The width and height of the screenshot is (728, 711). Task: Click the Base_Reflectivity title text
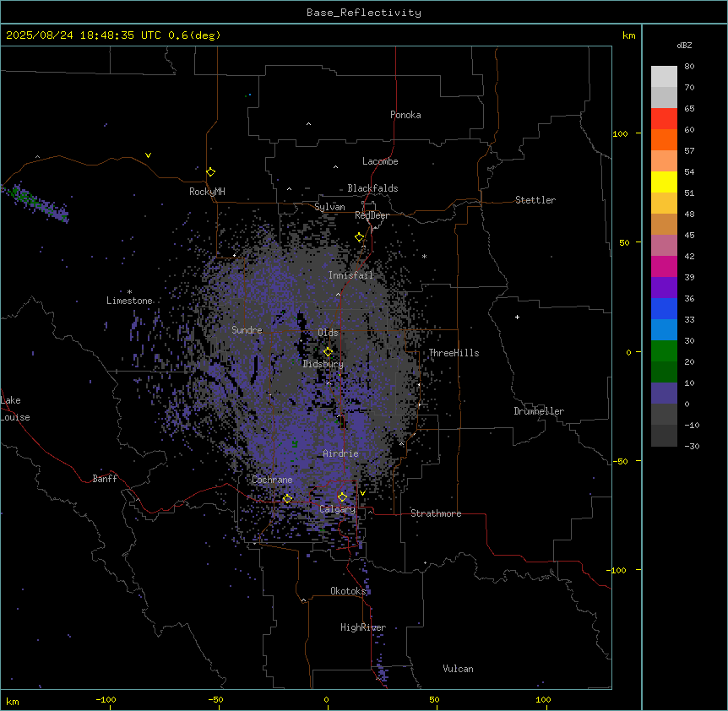click(x=364, y=13)
